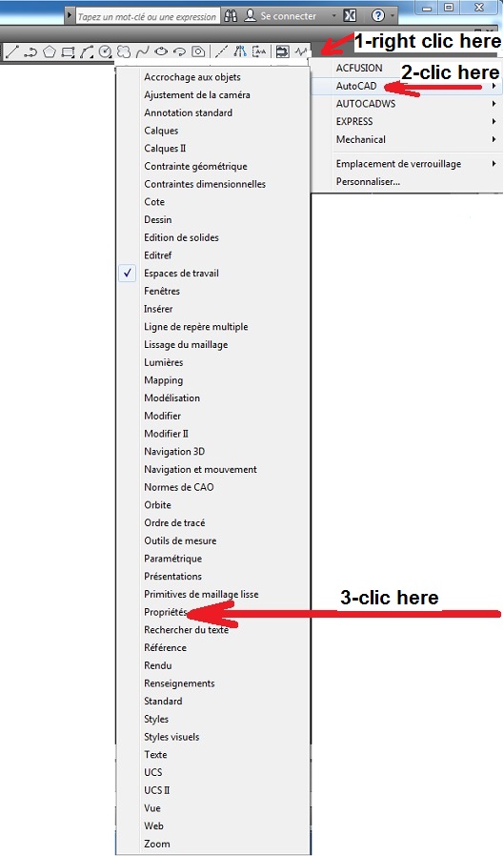Image resolution: width=504 pixels, height=856 pixels.
Task: Click Se connecter sign-in button
Action: pos(280,16)
